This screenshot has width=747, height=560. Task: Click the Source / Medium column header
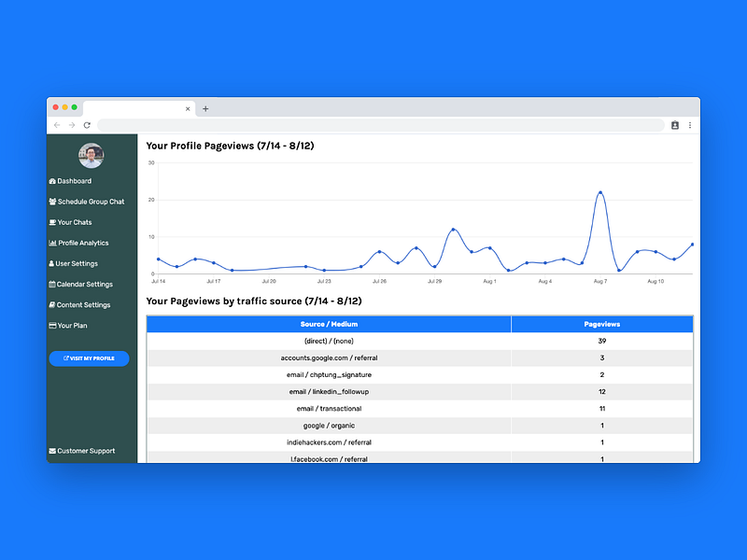[x=329, y=324]
